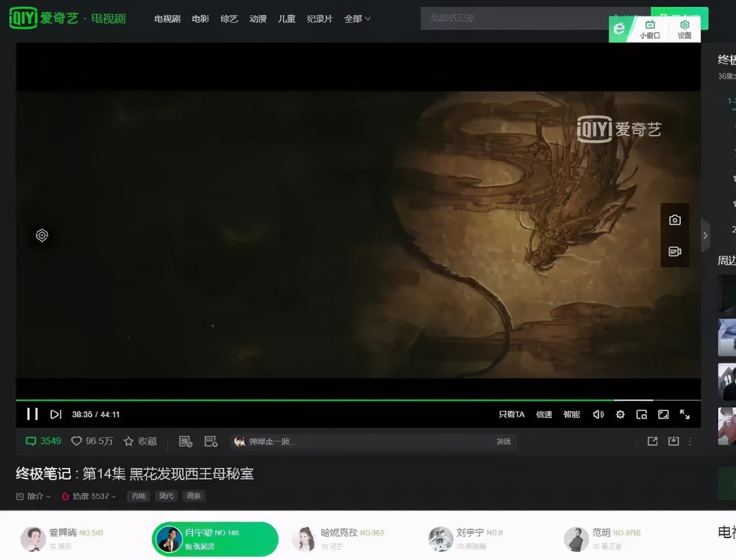Image resolution: width=736 pixels, height=560 pixels.
Task: Skip to the next episode
Action: 56,414
